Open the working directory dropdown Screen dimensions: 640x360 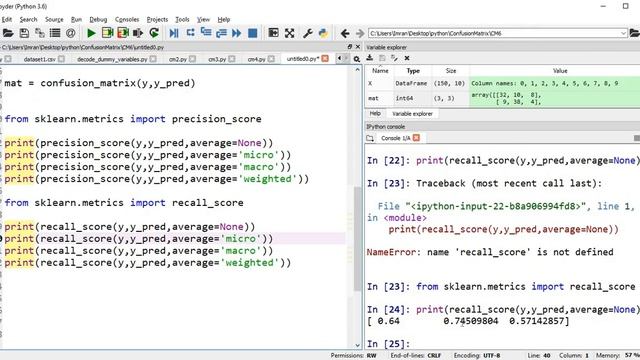pos(623,33)
